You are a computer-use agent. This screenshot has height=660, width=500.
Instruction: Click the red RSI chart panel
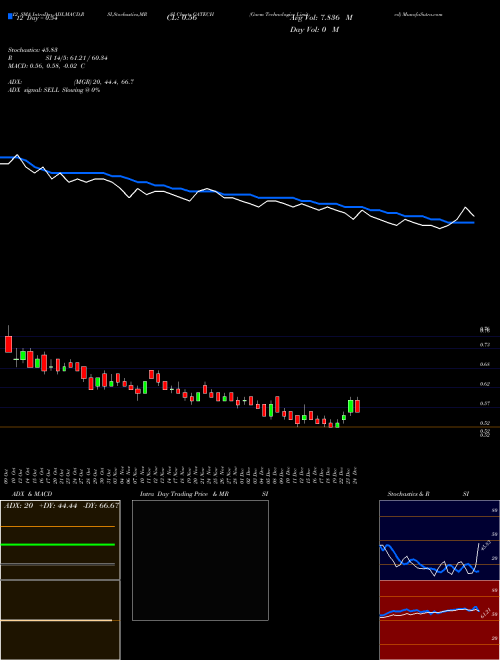(439, 620)
